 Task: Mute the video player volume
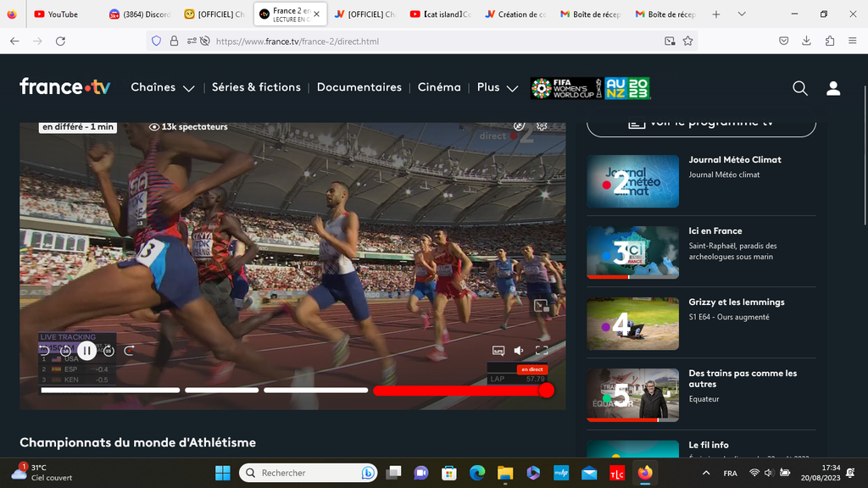[519, 350]
